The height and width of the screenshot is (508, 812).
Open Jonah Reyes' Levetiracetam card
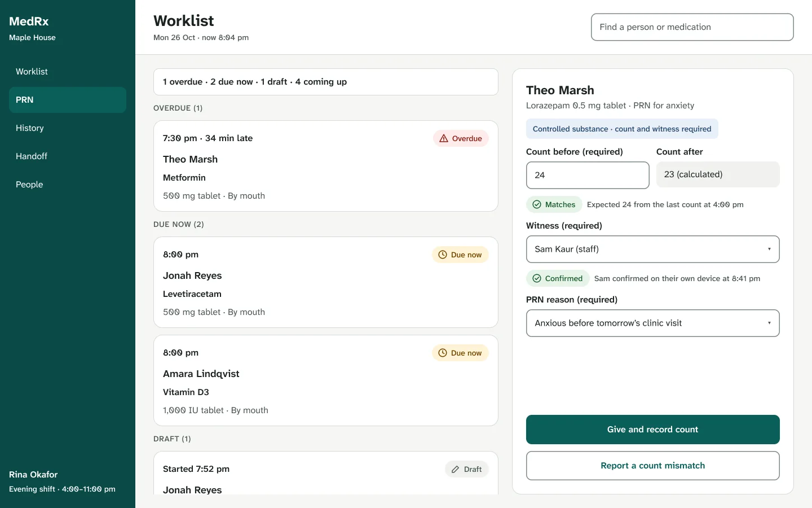tap(326, 282)
